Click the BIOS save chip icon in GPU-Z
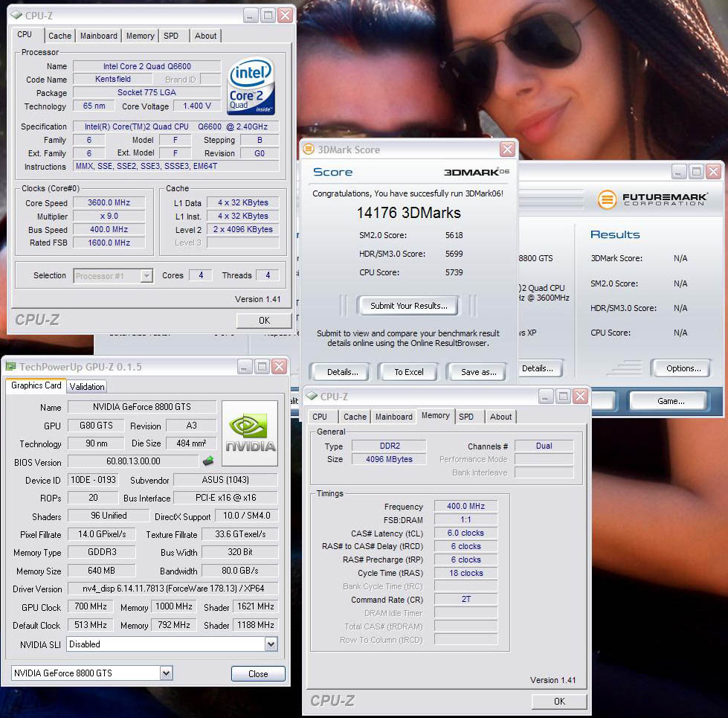The width and height of the screenshot is (728, 718). [x=208, y=461]
